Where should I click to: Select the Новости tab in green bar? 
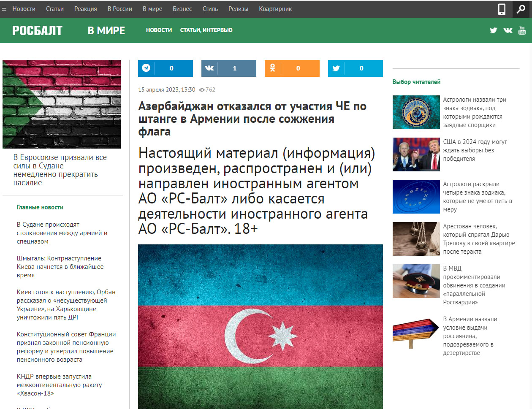click(x=159, y=30)
